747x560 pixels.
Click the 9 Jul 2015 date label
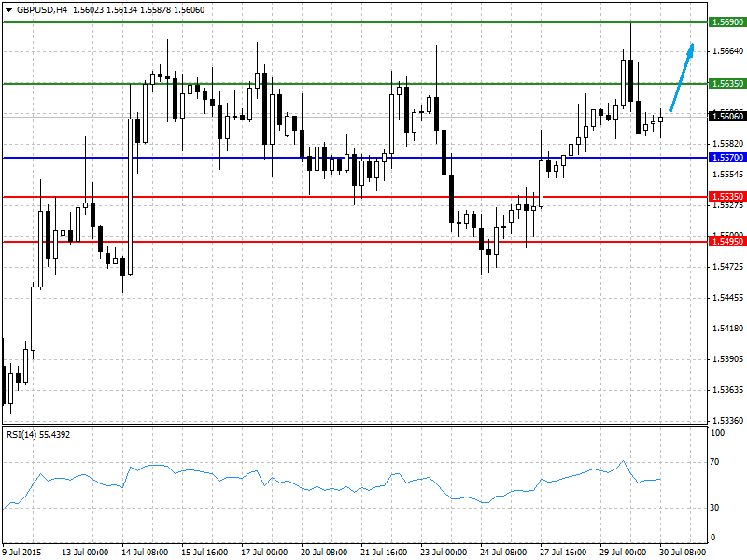pos(22,552)
